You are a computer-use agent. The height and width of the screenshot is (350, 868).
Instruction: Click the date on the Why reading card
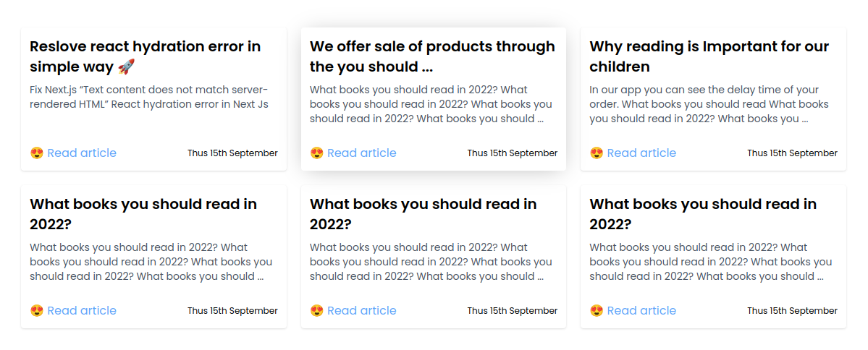792,153
